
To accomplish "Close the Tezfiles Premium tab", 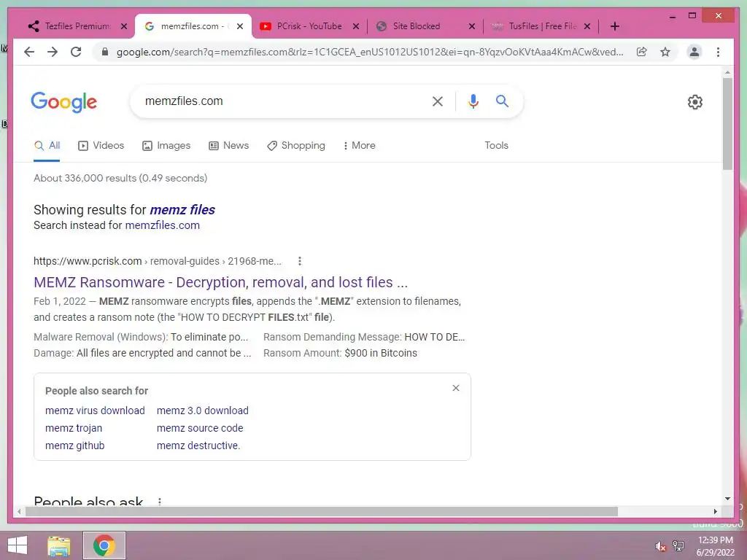I will (124, 26).
